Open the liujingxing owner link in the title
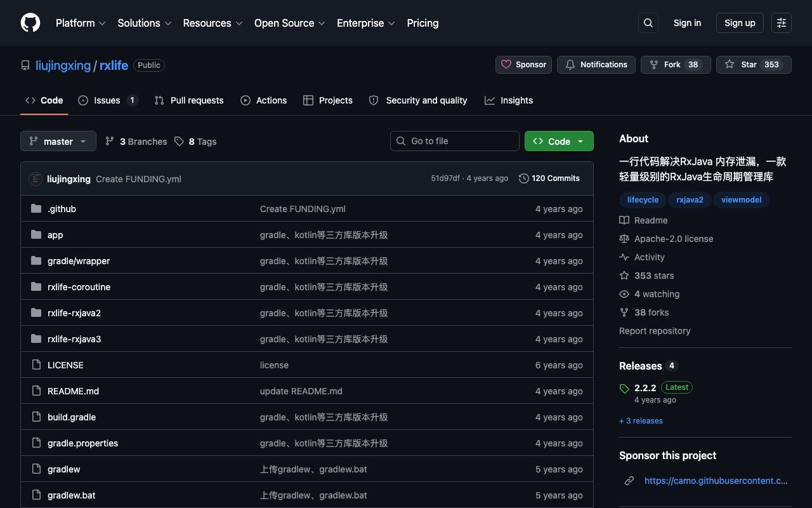Image resolution: width=812 pixels, height=508 pixels. [63, 65]
